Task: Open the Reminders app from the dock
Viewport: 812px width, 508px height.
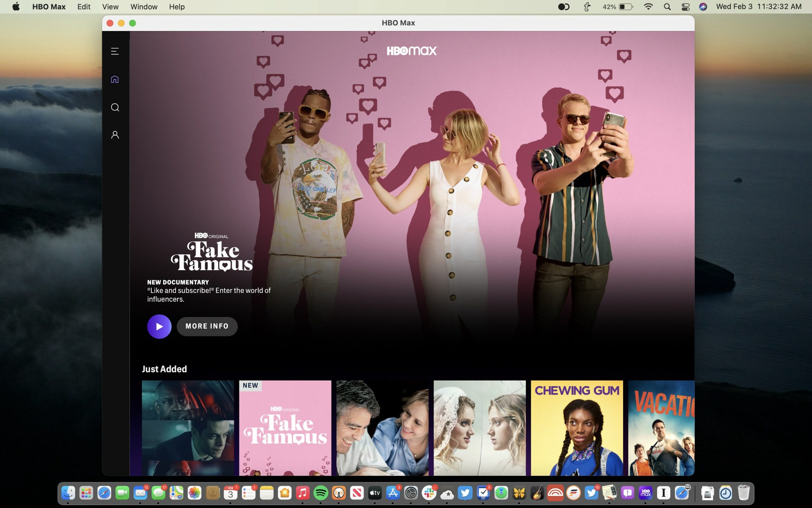Action: (249, 493)
